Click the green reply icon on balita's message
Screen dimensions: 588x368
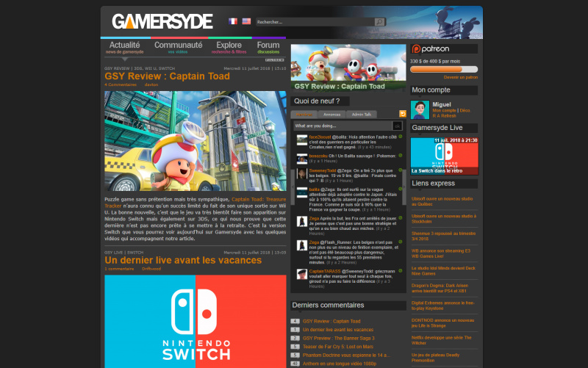(x=401, y=190)
